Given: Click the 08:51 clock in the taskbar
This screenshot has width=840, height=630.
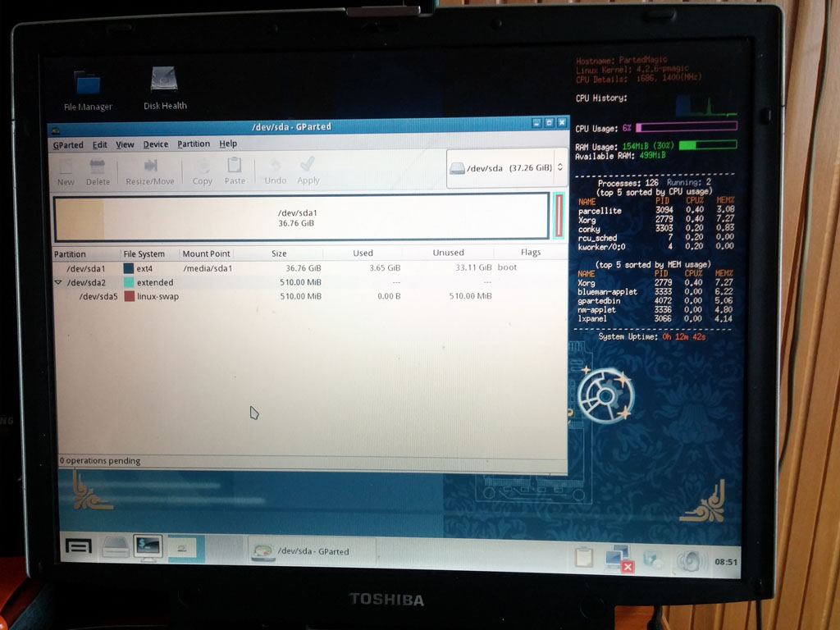Looking at the screenshot, I should [x=725, y=562].
